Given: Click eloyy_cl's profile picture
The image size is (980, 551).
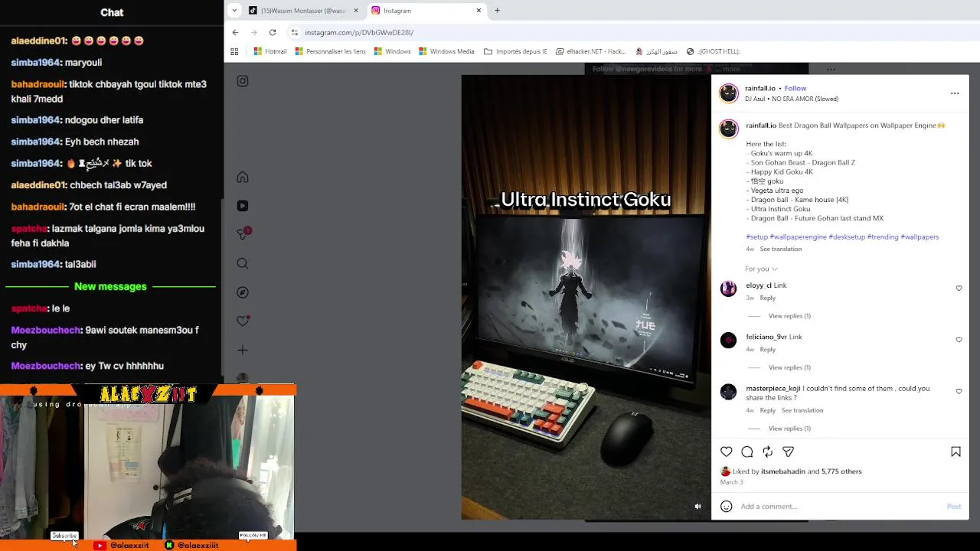Looking at the screenshot, I should point(729,289).
